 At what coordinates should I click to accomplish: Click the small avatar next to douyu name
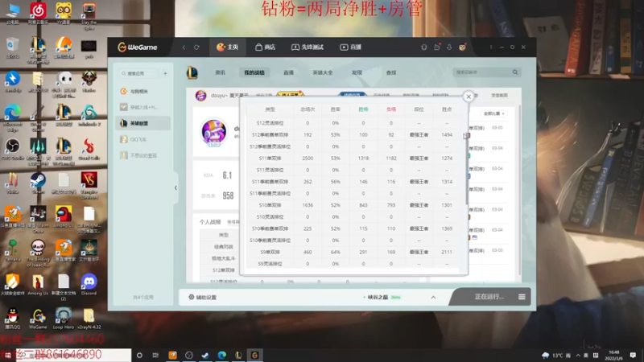[x=200, y=96]
